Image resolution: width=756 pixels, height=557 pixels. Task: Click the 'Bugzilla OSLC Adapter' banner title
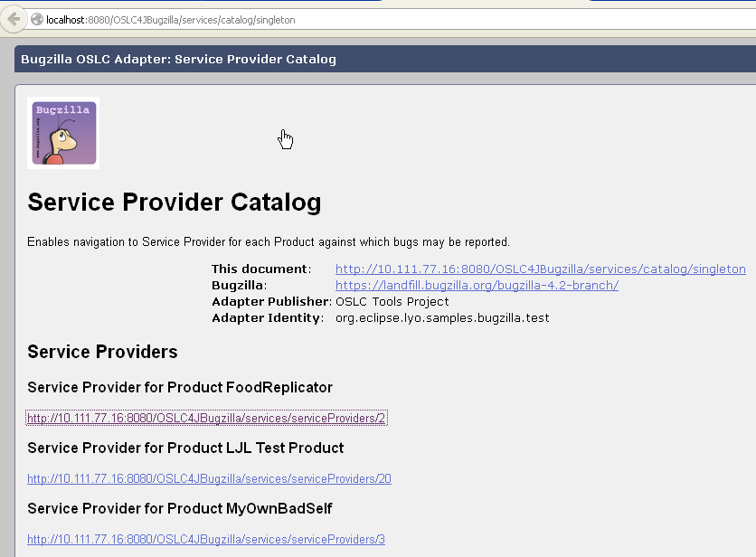pos(178,60)
